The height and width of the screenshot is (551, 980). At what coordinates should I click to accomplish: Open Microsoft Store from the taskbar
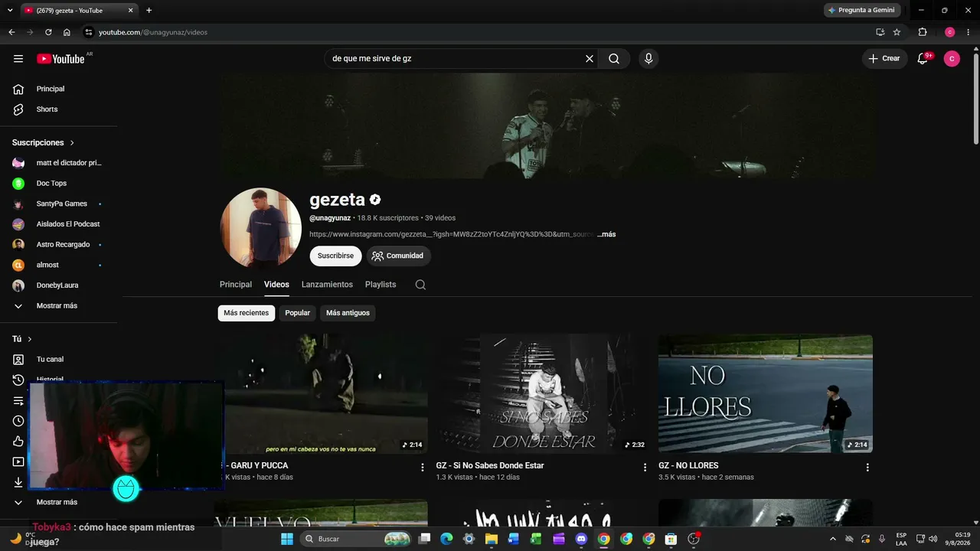[671, 539]
